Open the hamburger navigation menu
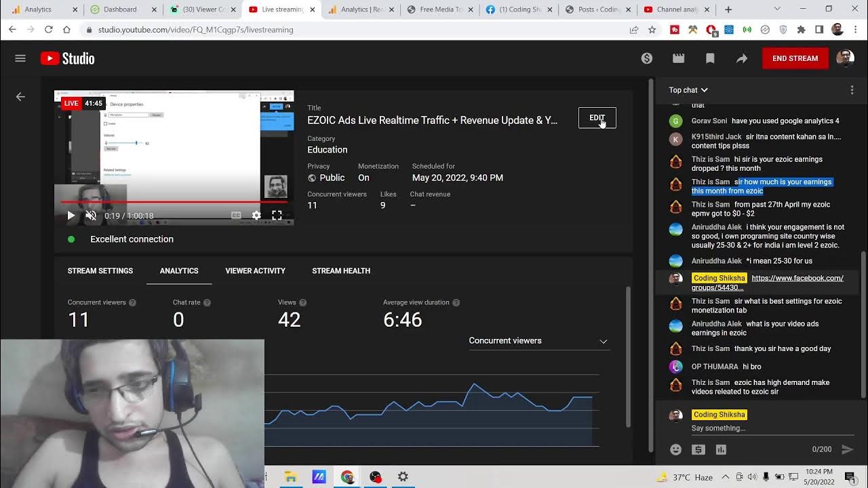 click(20, 58)
